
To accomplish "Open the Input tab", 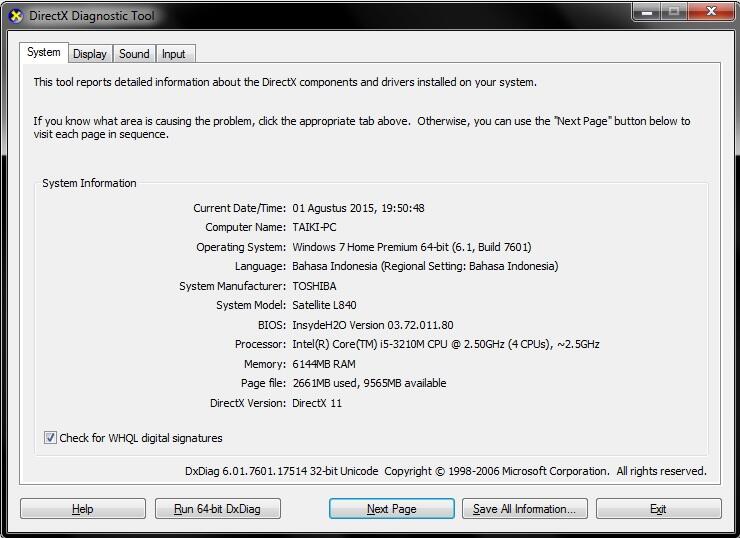I will click(x=174, y=54).
